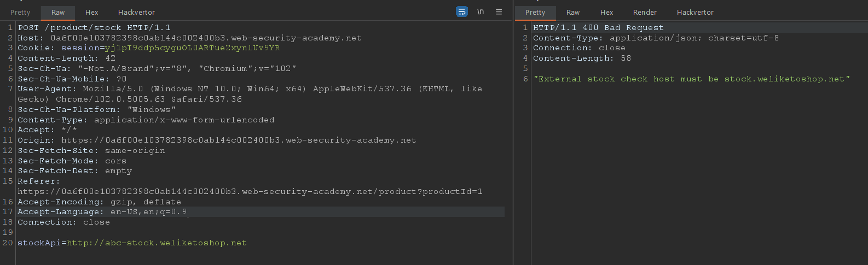The width and height of the screenshot is (868, 265).
Task: Open request Hackvertor tab
Action: click(x=136, y=13)
